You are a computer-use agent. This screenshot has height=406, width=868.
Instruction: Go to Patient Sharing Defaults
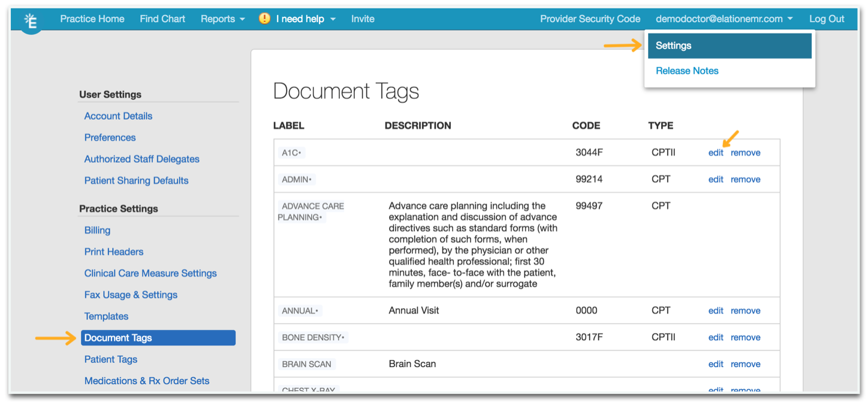(x=136, y=180)
